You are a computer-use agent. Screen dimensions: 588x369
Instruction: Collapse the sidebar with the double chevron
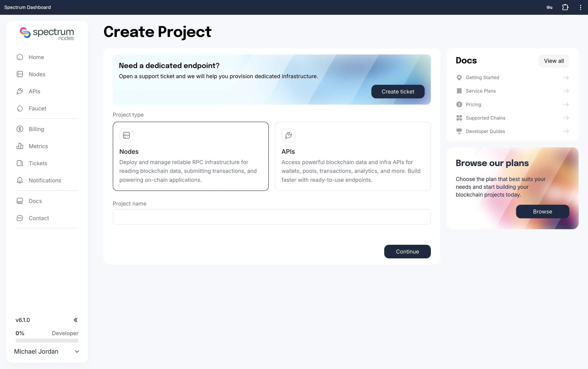point(76,320)
